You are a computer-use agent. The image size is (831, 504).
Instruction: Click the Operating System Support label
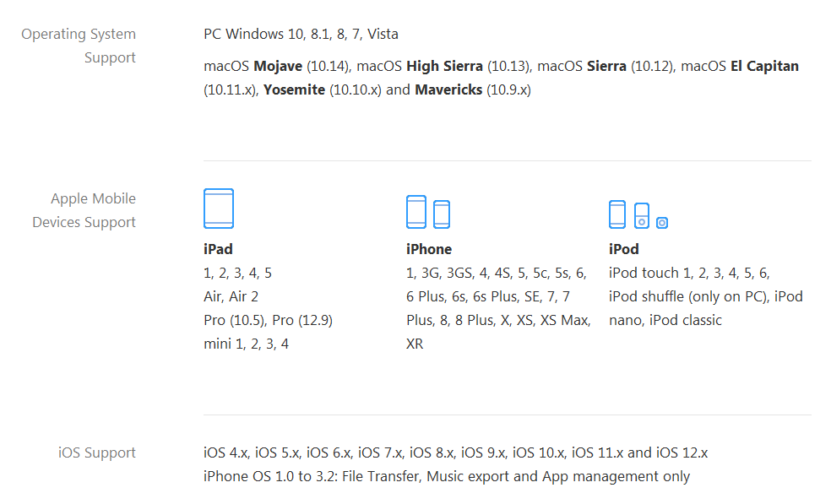[x=79, y=46]
